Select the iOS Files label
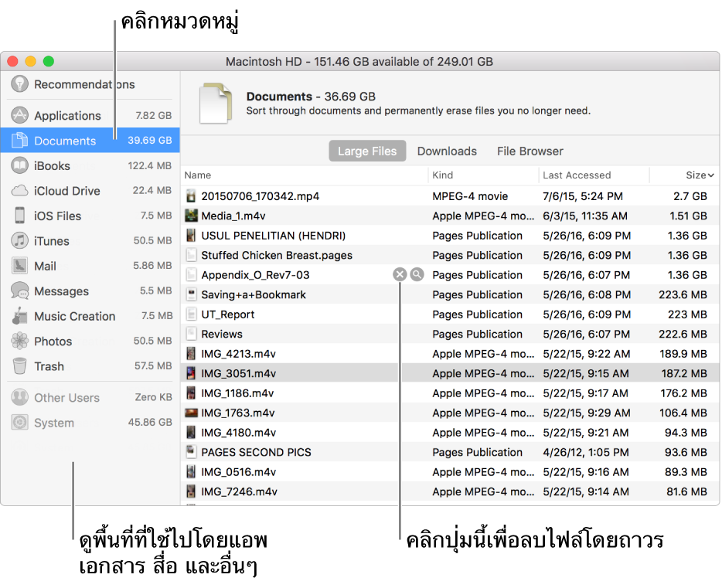The height and width of the screenshot is (588, 722). tap(57, 216)
